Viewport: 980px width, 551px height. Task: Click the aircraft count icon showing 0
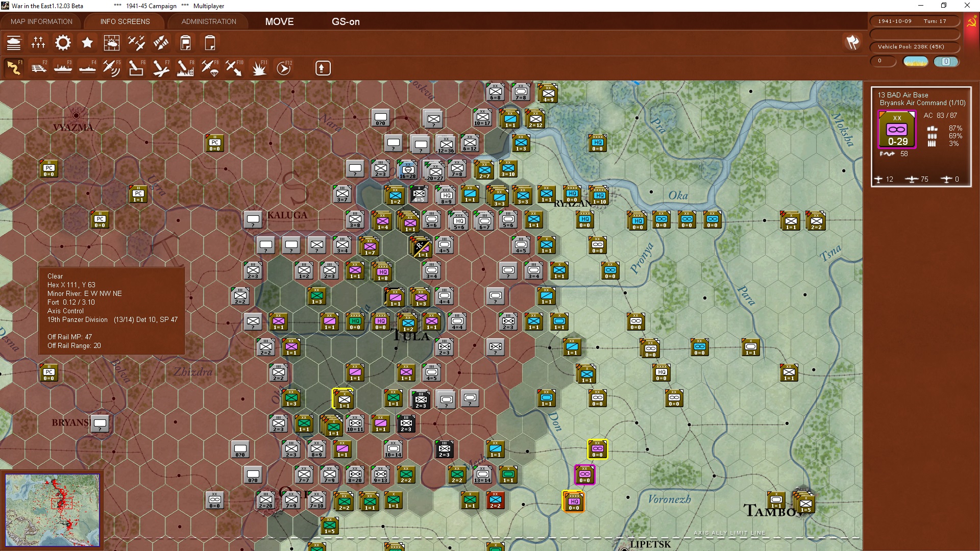[x=946, y=180]
